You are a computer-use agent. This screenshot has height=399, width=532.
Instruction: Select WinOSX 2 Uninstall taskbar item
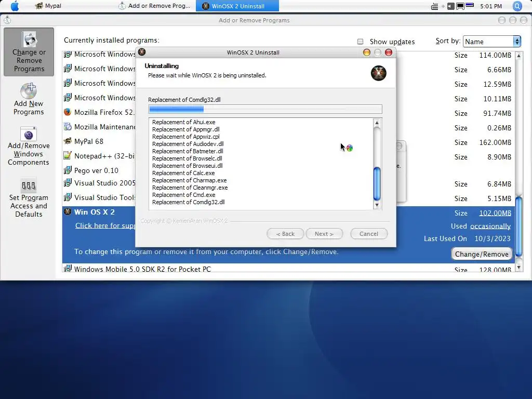[x=237, y=6]
